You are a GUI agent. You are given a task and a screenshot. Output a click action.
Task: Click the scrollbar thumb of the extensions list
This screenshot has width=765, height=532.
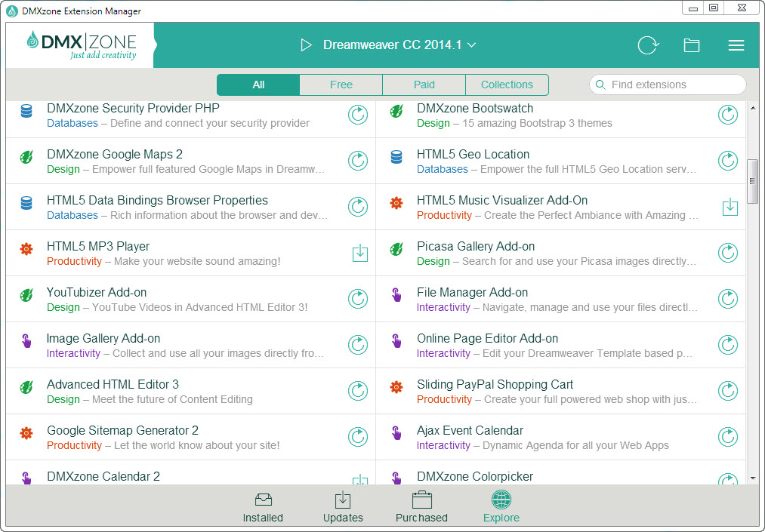[x=752, y=181]
